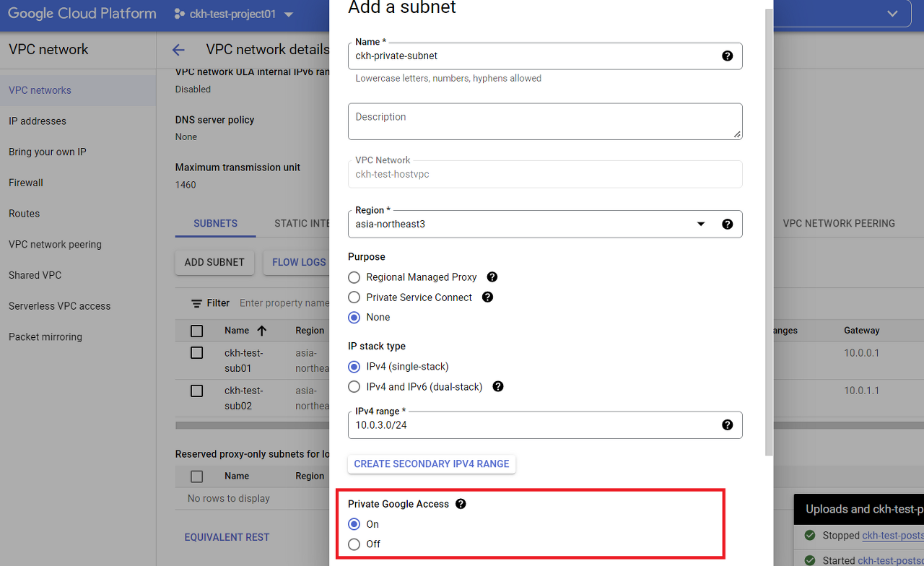Check the ckh-test-sub02 row checkbox
Viewport: 924px width, 566px height.
coord(196,391)
